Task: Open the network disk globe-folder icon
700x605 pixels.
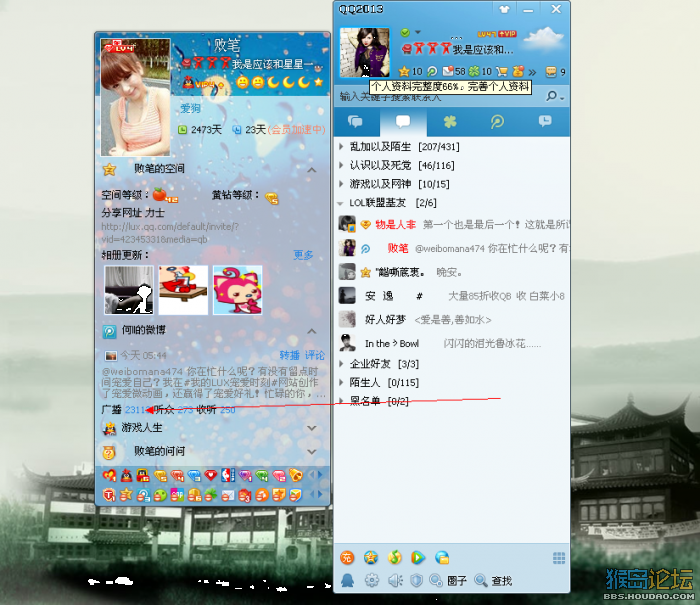Action: pyautogui.click(x=442, y=557)
